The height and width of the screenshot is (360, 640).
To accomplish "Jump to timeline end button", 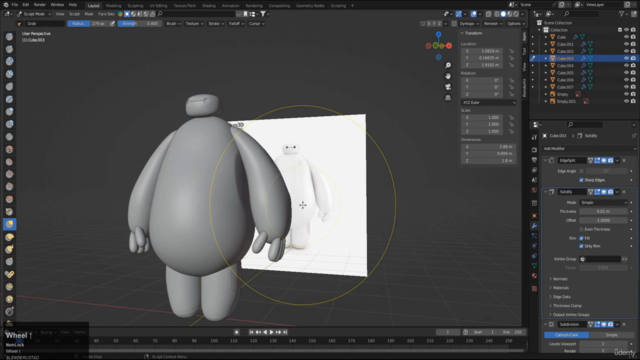I will tap(285, 332).
